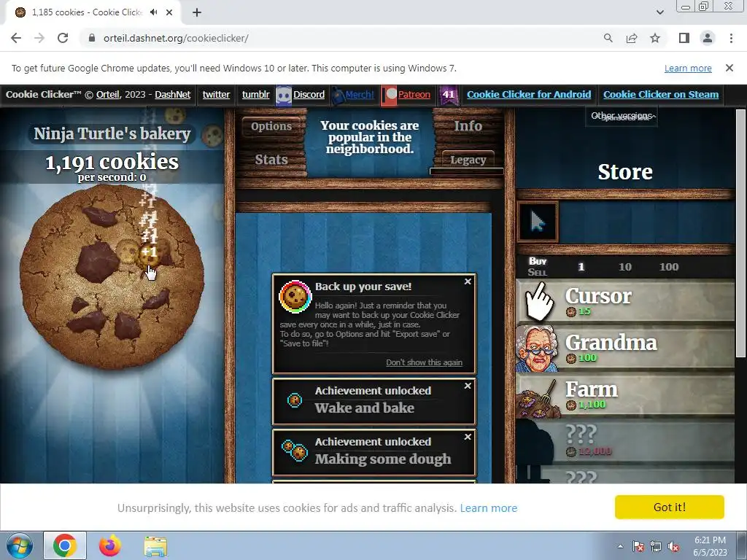The width and height of the screenshot is (747, 560).
Task: Open Cookie Clicker on Steam link
Action: (x=661, y=94)
